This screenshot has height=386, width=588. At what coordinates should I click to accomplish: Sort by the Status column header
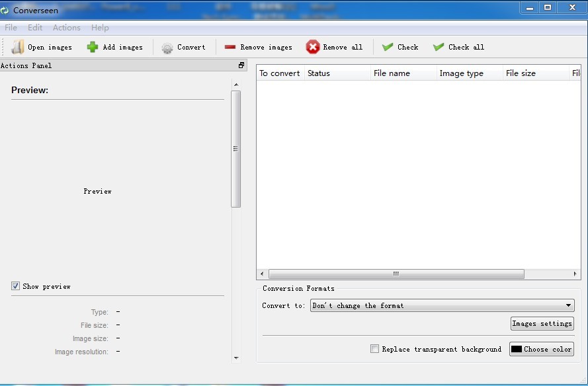[337, 73]
